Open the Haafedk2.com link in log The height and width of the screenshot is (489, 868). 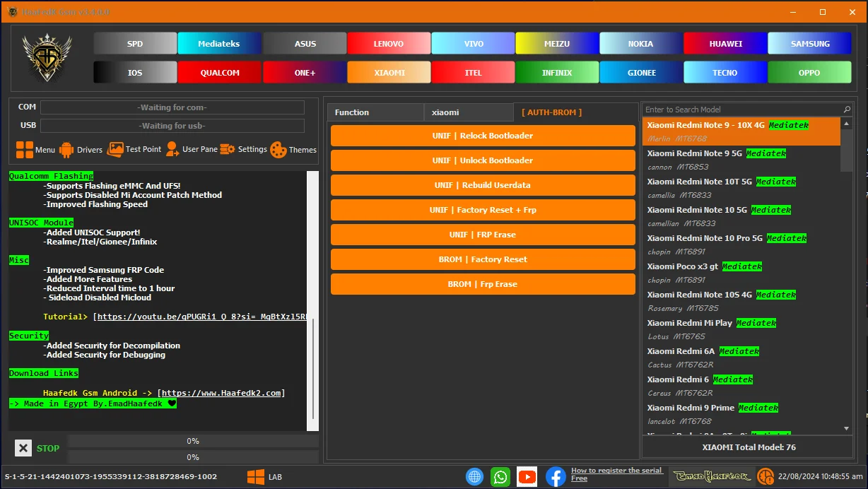[x=221, y=393]
